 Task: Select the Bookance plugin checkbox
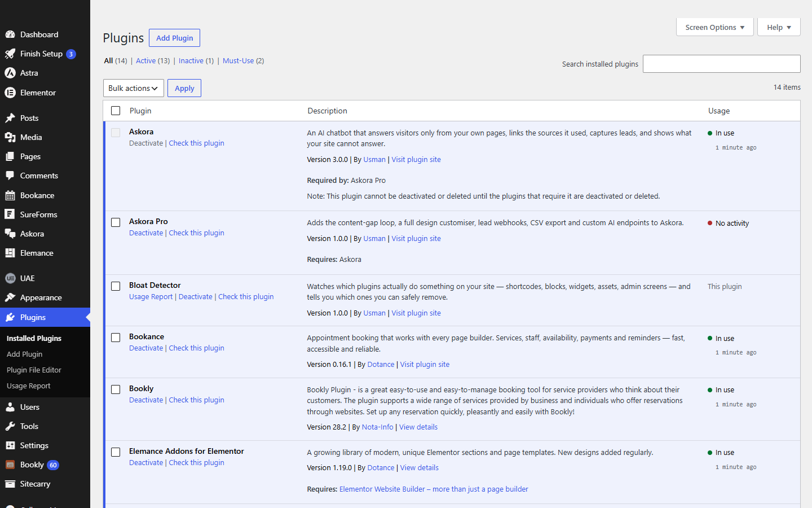(x=116, y=338)
